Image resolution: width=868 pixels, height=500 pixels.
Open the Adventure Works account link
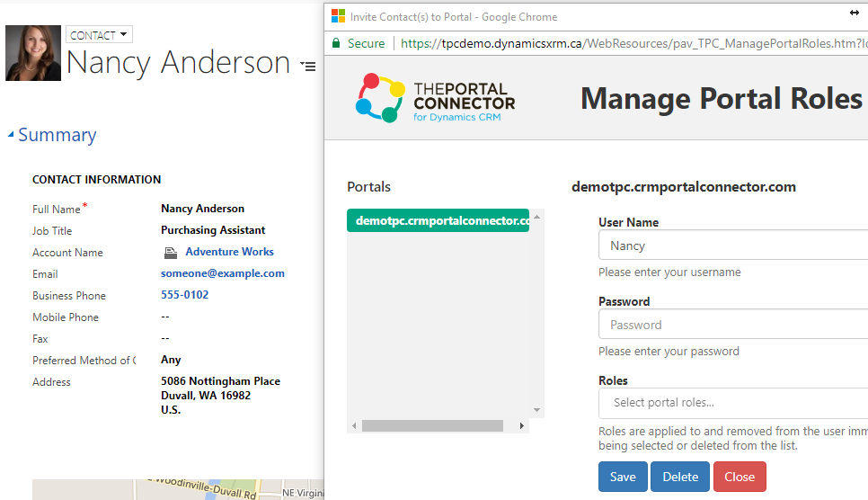229,252
